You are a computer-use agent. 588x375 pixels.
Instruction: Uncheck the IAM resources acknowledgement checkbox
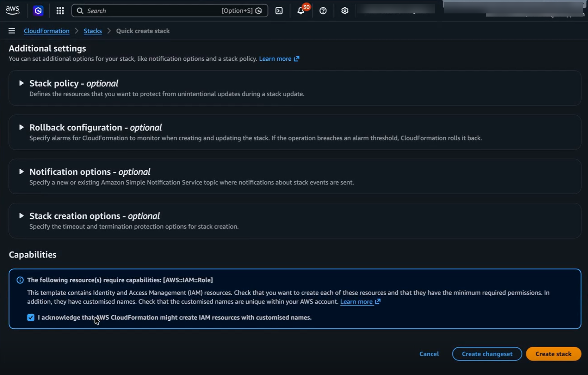click(31, 317)
